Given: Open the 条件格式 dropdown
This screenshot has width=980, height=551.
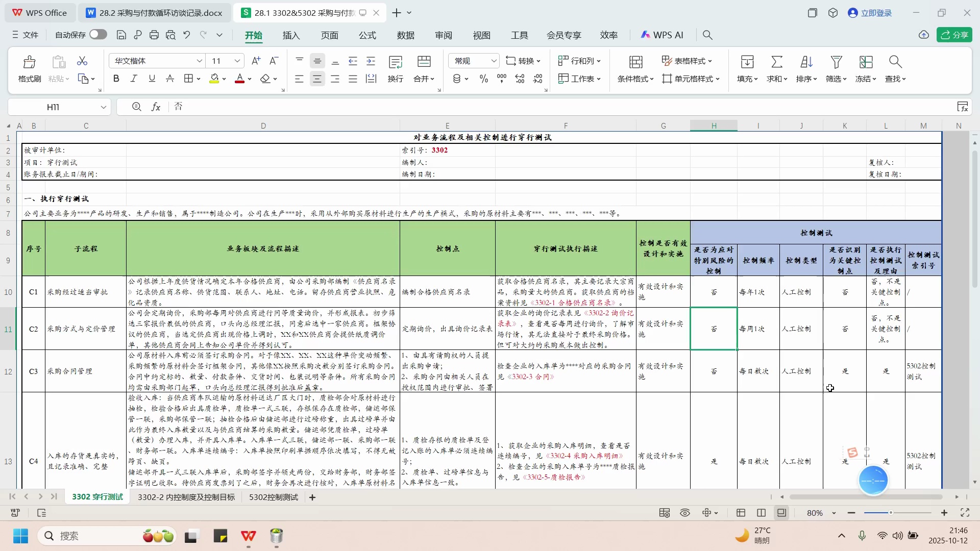Looking at the screenshot, I should (x=635, y=79).
